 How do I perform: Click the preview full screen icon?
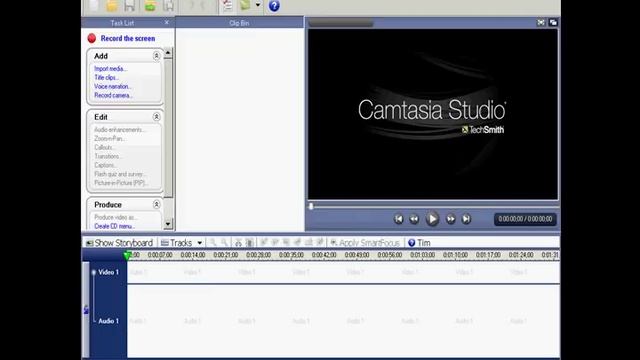[541, 22]
